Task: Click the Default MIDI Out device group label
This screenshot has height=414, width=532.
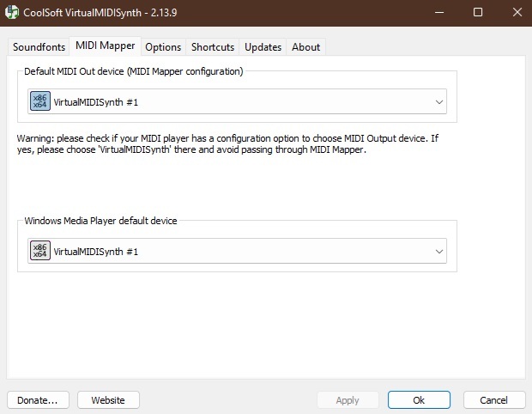Action: pyautogui.click(x=134, y=71)
